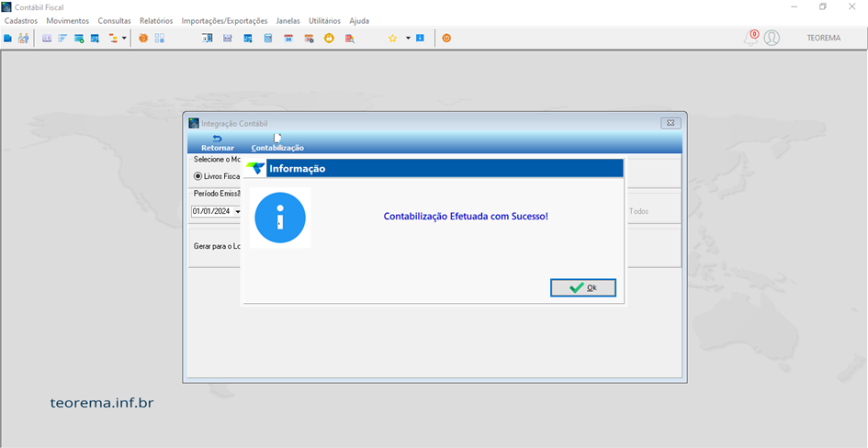Click the orange round gear icon

point(143,39)
